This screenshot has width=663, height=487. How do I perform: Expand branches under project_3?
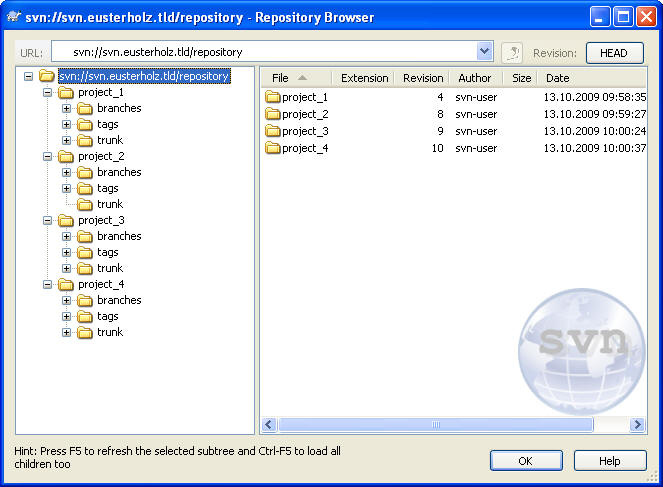pos(67,236)
